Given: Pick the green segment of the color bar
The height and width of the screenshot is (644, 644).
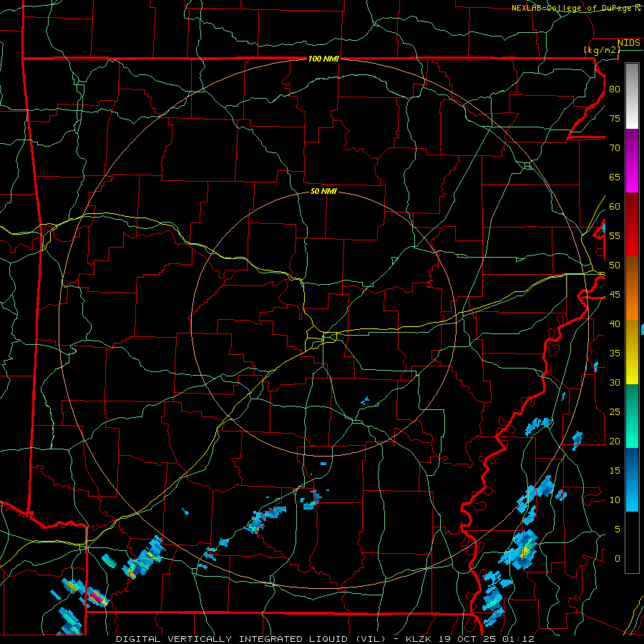Looking at the screenshot, I should point(632,416).
